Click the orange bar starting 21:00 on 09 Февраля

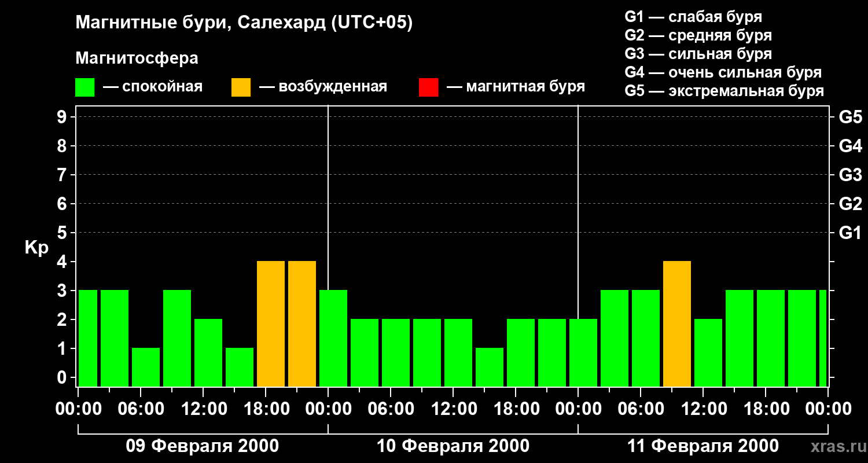302,324
